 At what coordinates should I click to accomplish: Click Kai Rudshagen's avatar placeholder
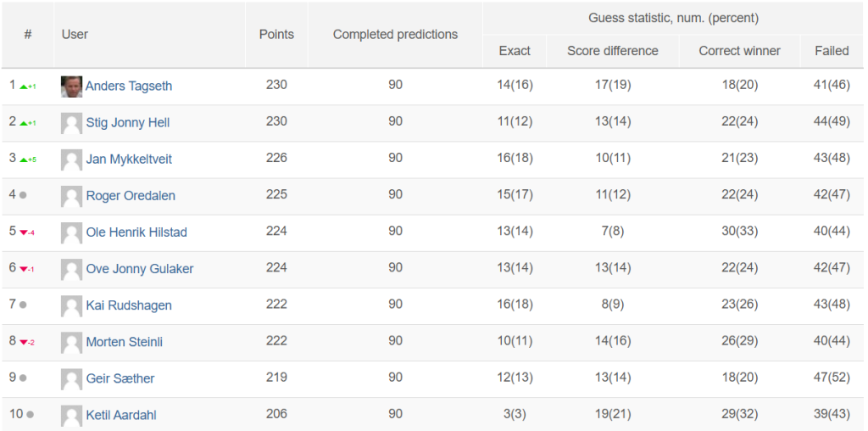tap(71, 305)
